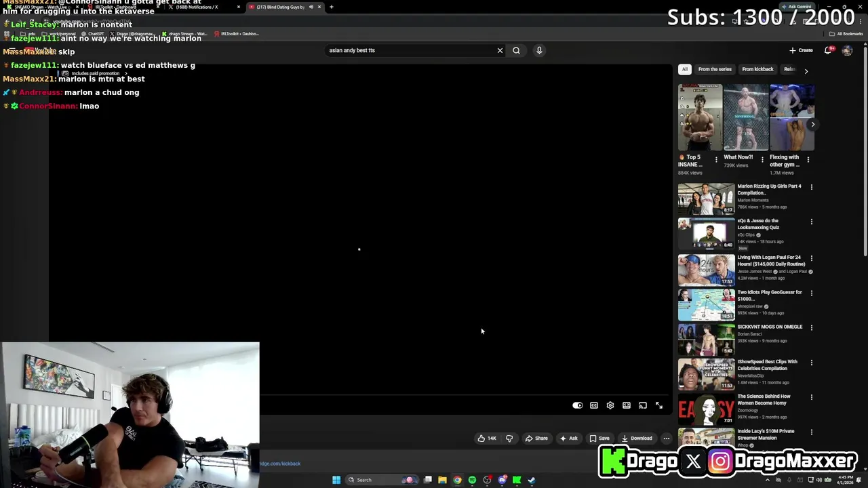Viewport: 868px width, 488px height.
Task: Open options for 'What Now?!' short
Action: [762, 159]
